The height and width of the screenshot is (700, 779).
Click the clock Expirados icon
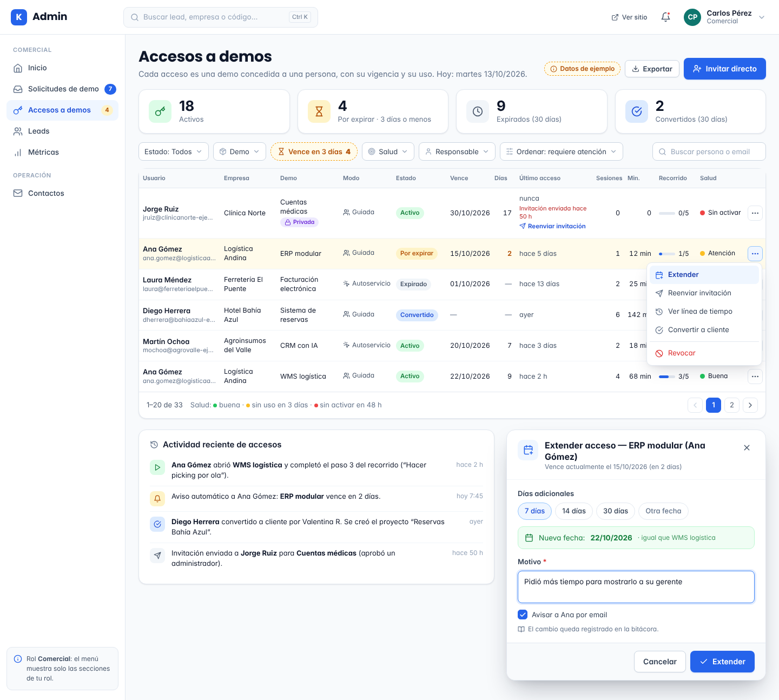coord(478,111)
